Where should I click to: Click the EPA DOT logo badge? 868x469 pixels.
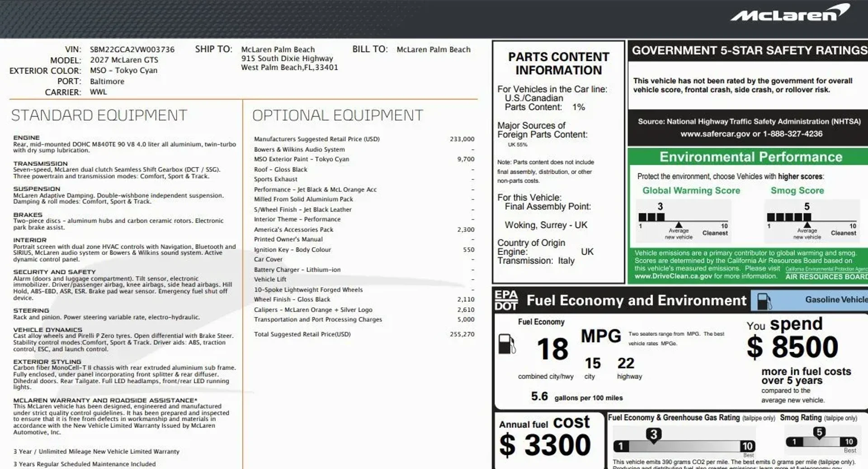tap(506, 300)
